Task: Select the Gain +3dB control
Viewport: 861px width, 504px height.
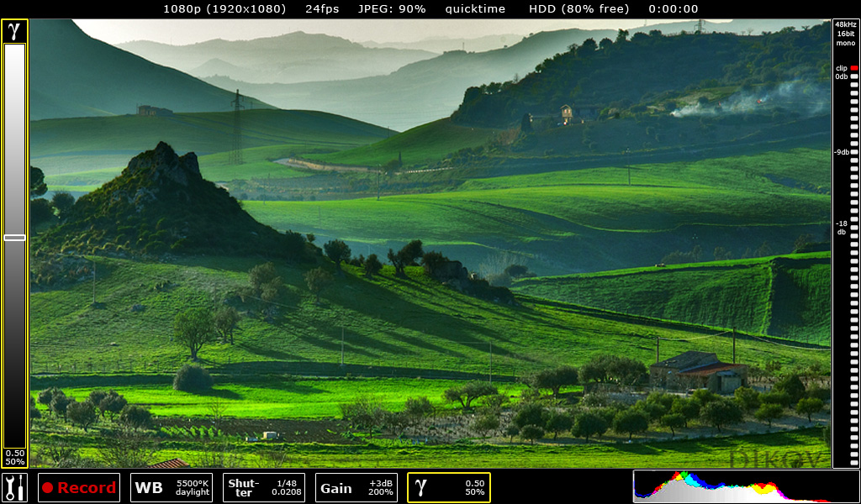Action: pos(356,487)
